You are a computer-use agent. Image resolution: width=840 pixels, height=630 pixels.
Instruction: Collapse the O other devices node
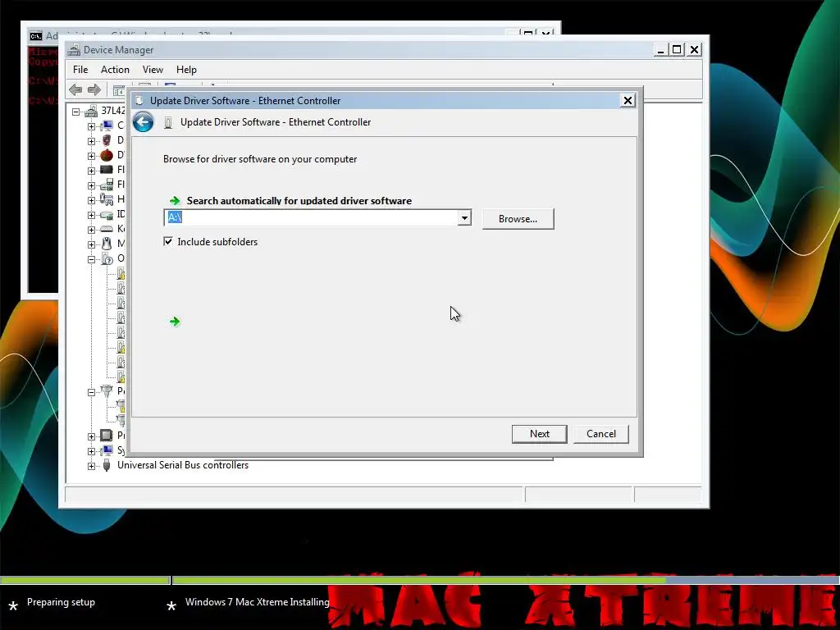pos(91,259)
